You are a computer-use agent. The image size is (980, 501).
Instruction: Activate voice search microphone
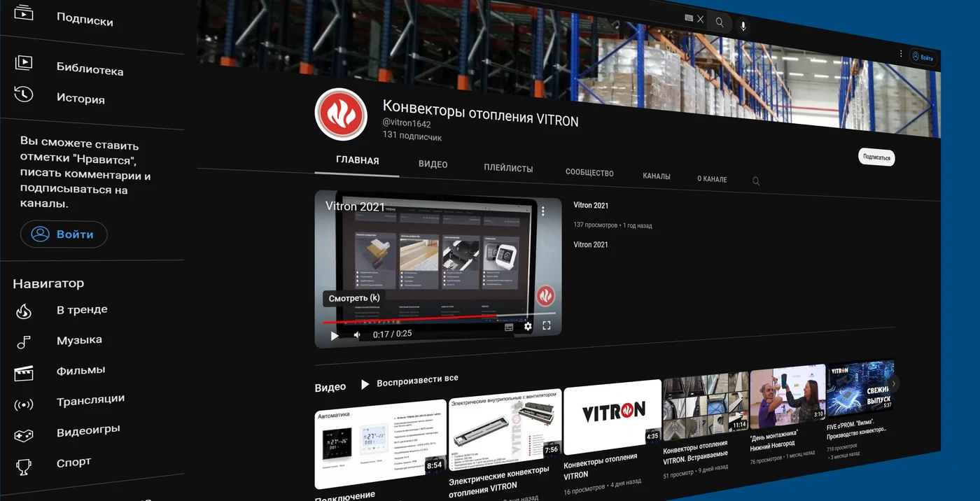[743, 27]
